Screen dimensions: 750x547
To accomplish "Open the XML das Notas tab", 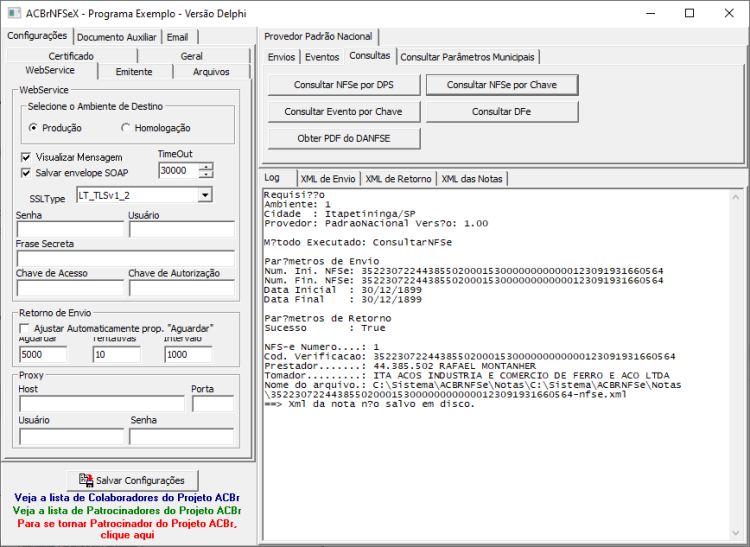I will coord(472,179).
